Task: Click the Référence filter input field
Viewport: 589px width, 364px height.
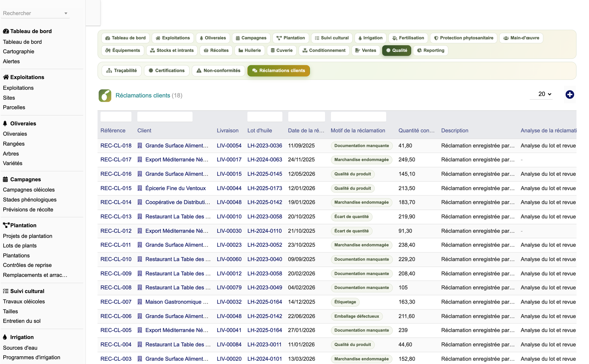Action: point(116,117)
